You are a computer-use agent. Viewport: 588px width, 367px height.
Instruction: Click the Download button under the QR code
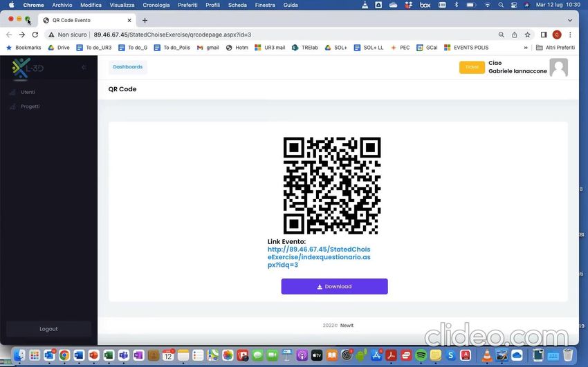click(335, 287)
